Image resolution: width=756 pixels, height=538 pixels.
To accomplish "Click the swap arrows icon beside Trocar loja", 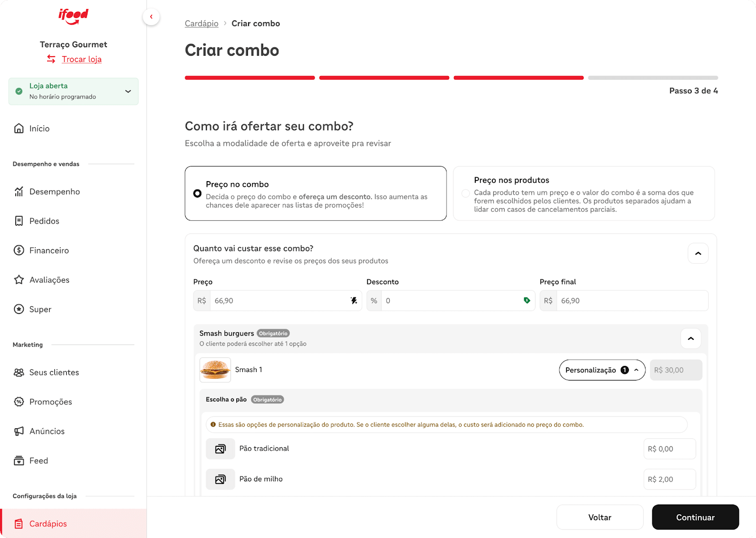I will pyautogui.click(x=51, y=59).
